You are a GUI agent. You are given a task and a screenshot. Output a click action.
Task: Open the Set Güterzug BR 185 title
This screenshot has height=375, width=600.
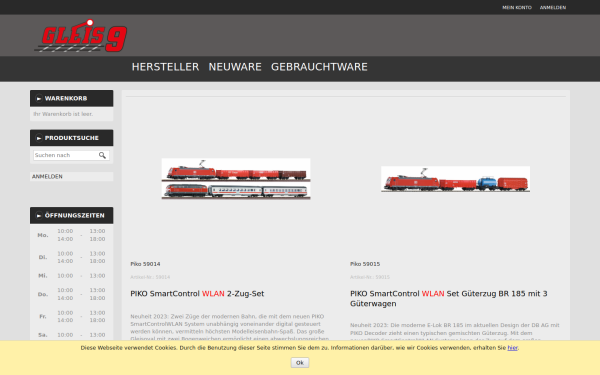[448, 298]
